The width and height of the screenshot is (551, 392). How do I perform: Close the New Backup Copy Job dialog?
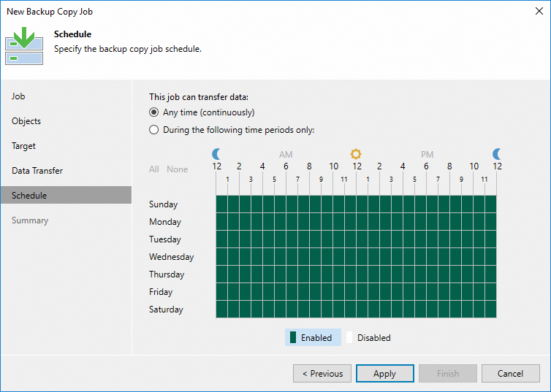click(x=538, y=12)
